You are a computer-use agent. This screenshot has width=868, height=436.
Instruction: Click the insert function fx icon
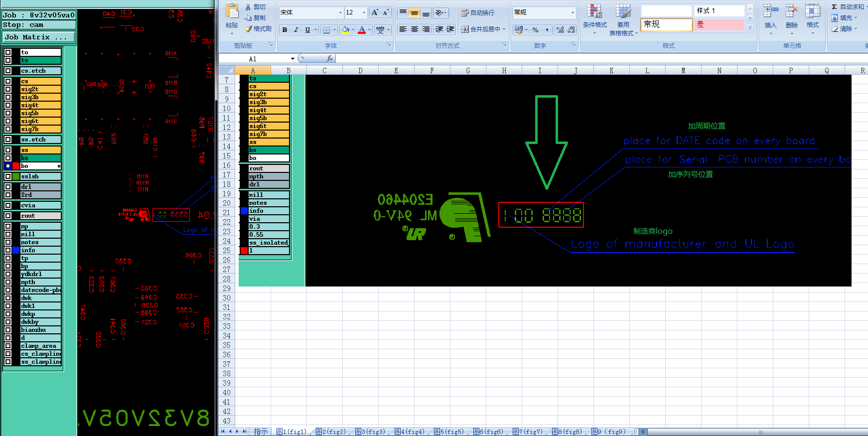pos(329,59)
